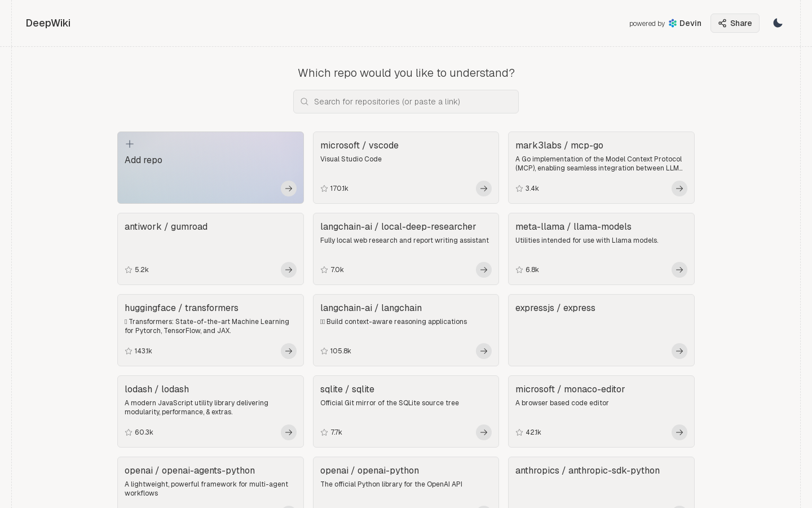Click star icon on gumroad card

(129, 270)
